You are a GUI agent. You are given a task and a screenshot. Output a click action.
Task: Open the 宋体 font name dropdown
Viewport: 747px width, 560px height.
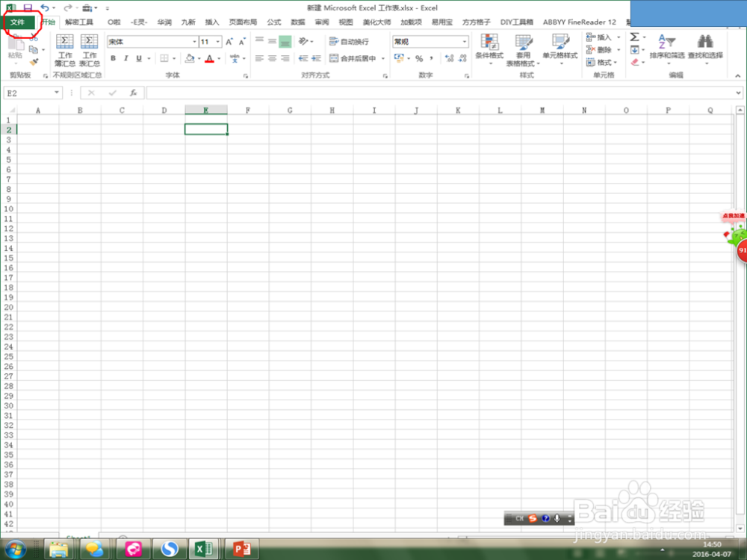(x=194, y=42)
